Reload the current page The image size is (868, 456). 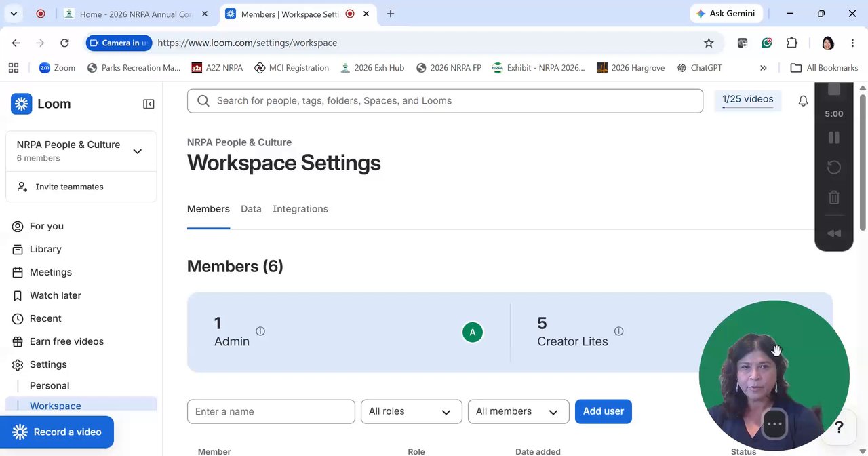coord(64,43)
